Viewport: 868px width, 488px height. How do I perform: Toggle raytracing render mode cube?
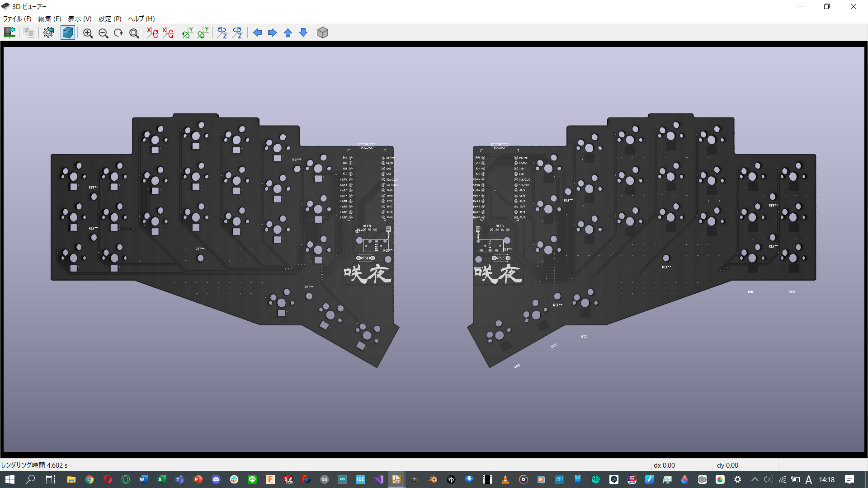(68, 33)
